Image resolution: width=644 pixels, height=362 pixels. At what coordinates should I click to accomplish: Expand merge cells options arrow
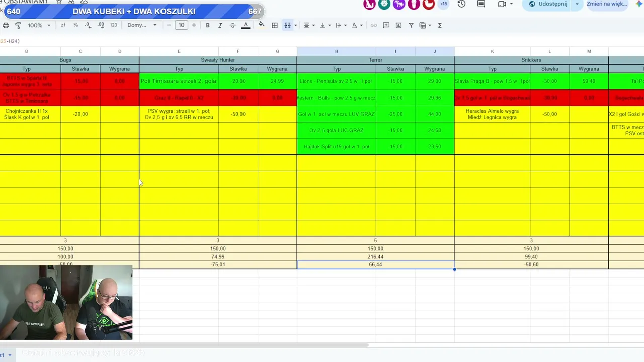click(295, 25)
